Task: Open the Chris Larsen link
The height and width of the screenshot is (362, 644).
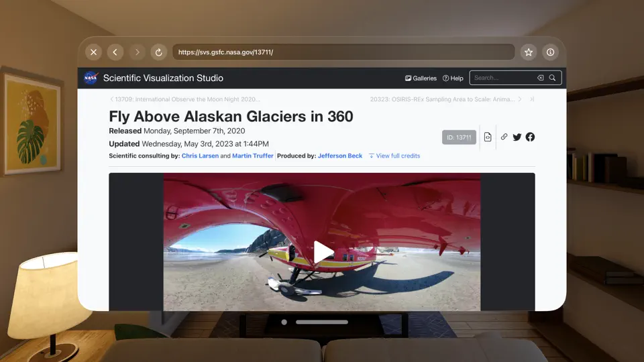Action: click(x=200, y=156)
